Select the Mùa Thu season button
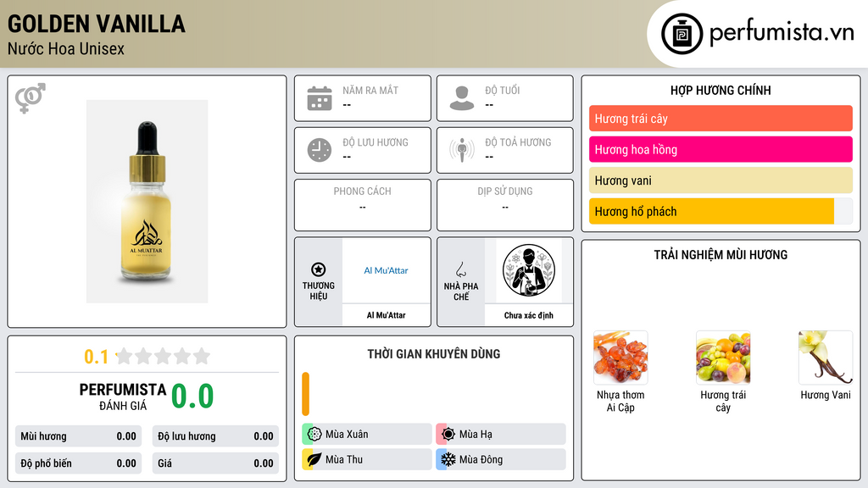 click(x=367, y=459)
